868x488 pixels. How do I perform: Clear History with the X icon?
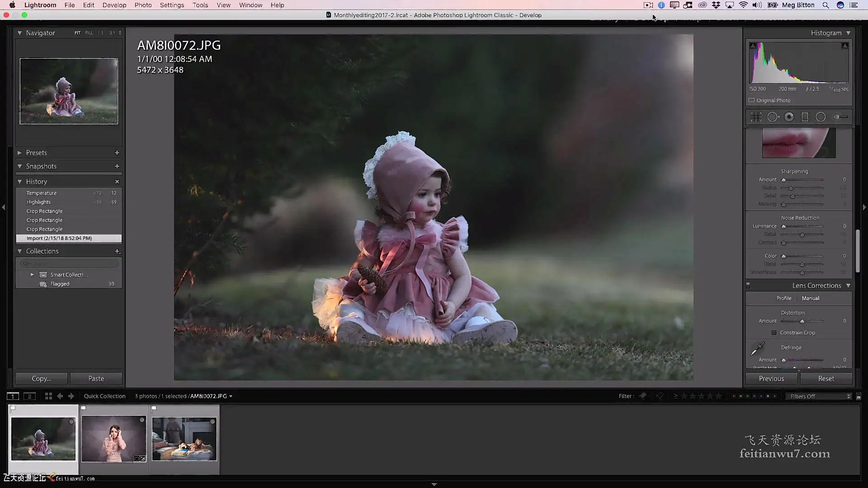(117, 182)
